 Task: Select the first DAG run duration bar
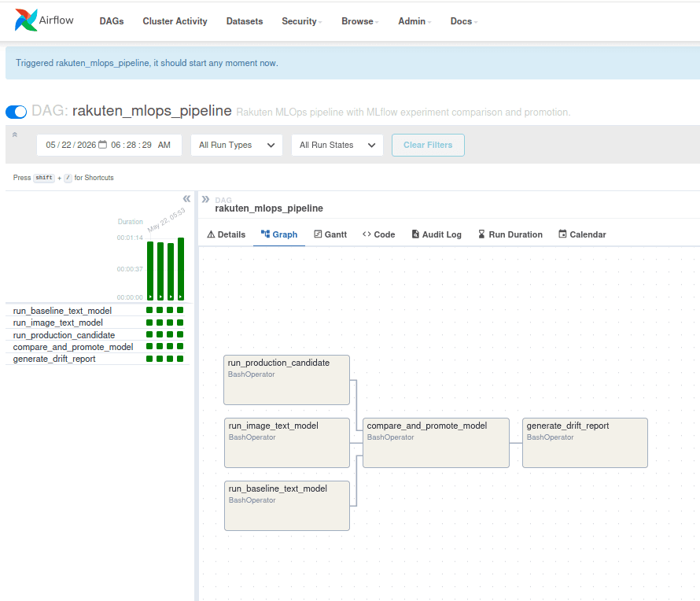pyautogui.click(x=150, y=271)
